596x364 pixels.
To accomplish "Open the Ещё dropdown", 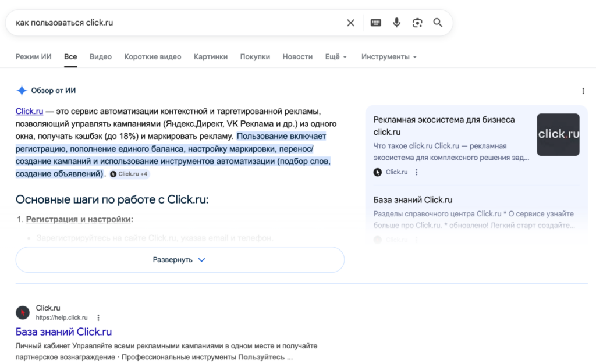I will (334, 57).
